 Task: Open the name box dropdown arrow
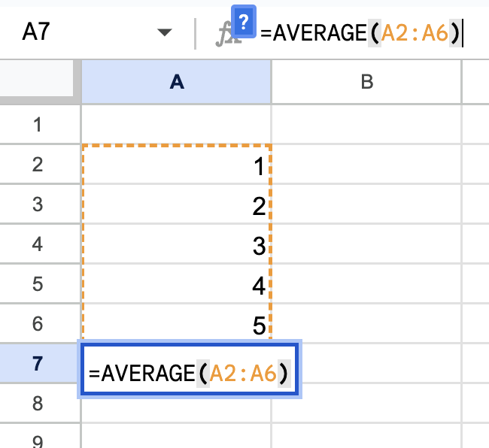tap(163, 33)
